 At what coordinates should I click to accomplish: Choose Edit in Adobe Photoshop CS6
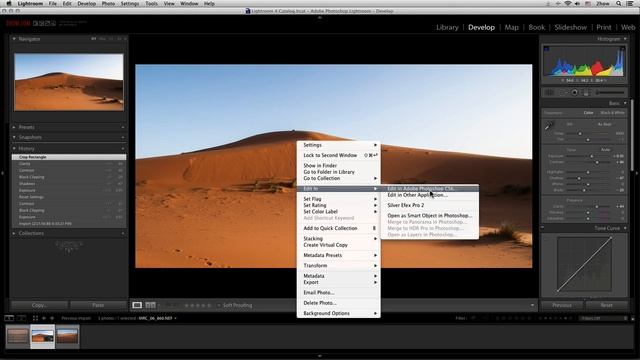tap(430, 189)
